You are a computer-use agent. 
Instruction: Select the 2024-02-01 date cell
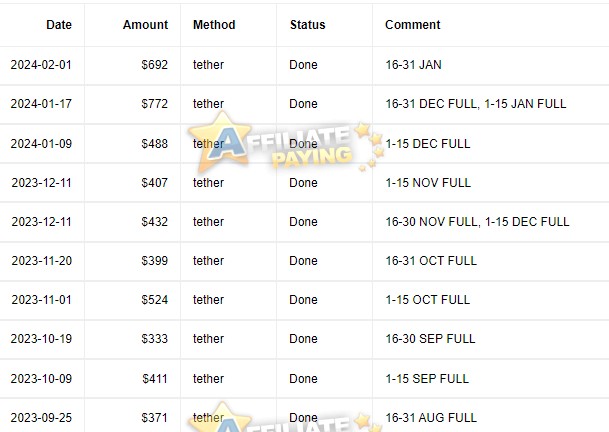pyautogui.click(x=41, y=64)
